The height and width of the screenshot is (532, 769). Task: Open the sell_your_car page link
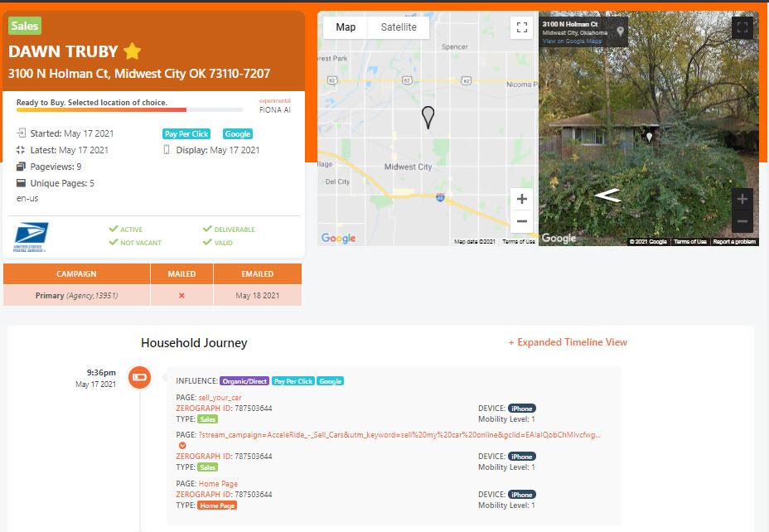tap(220, 398)
